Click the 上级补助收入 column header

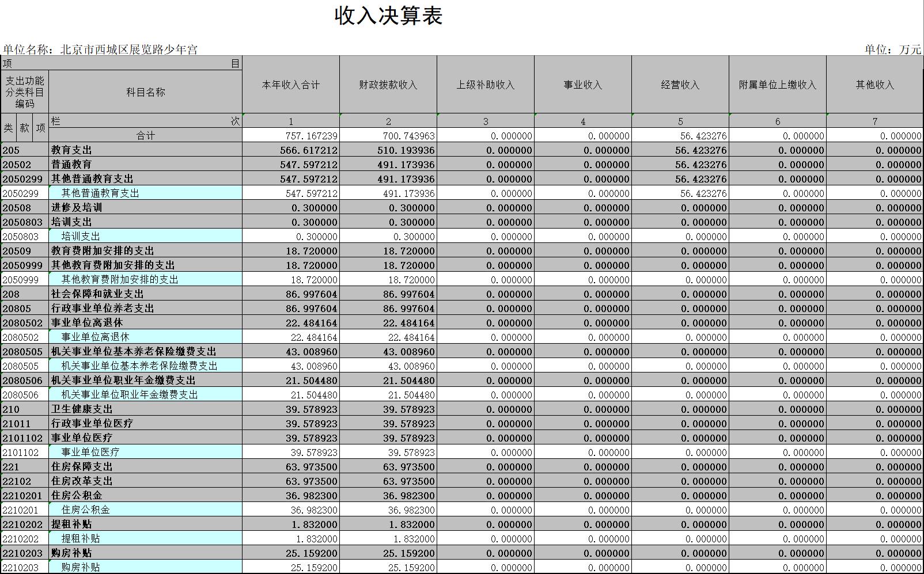tap(486, 85)
